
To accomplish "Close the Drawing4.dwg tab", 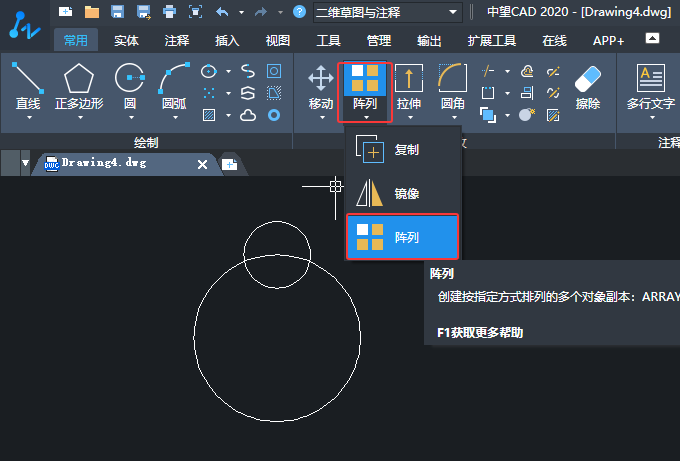I will 202,164.
